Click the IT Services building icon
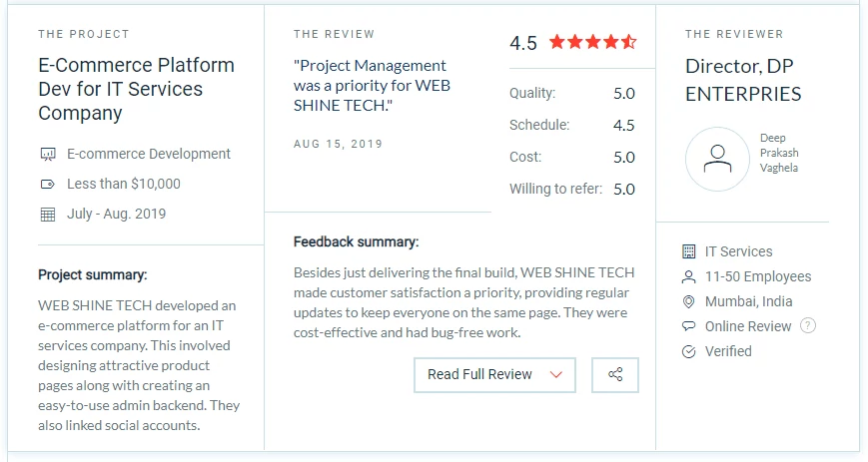The width and height of the screenshot is (868, 462). coord(688,251)
